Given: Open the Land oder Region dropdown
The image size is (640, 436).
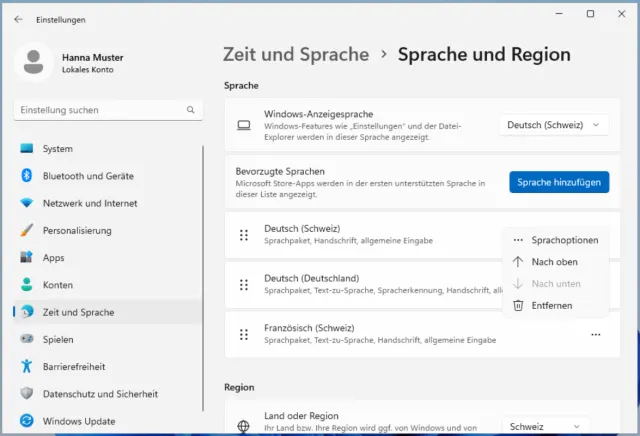Looking at the screenshot, I should pyautogui.click(x=554, y=426).
